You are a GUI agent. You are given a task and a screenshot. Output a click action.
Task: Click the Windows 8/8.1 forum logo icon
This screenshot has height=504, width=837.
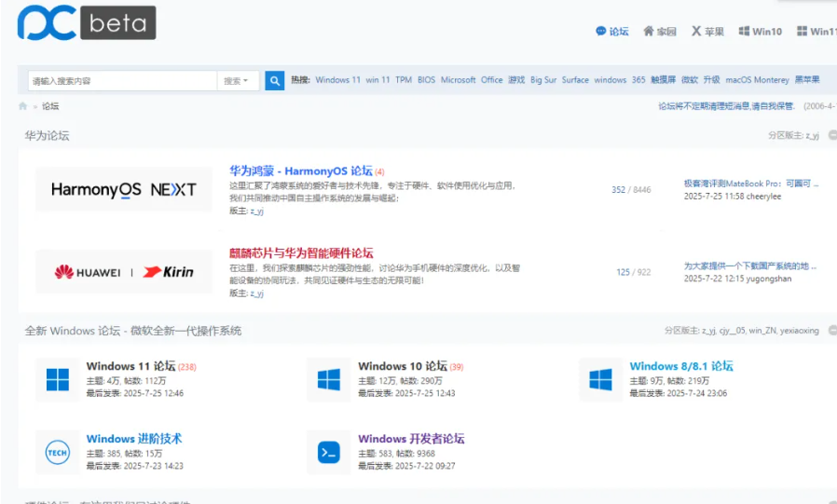click(x=600, y=380)
